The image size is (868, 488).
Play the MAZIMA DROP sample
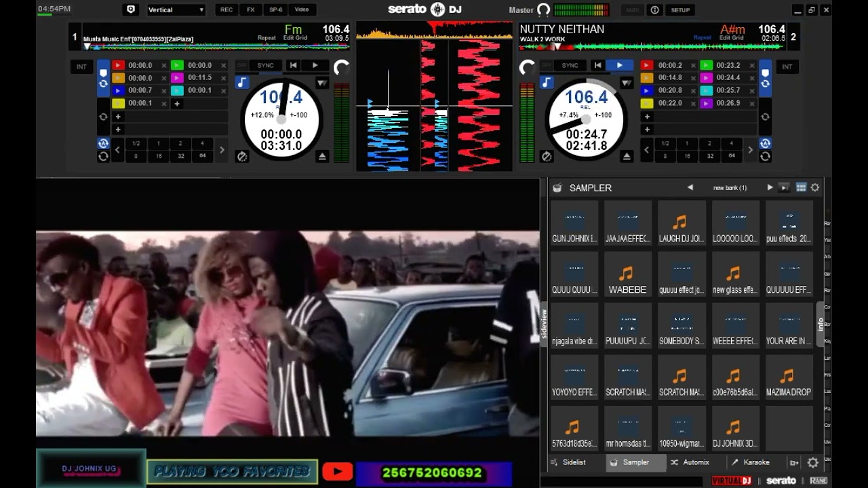pyautogui.click(x=789, y=379)
